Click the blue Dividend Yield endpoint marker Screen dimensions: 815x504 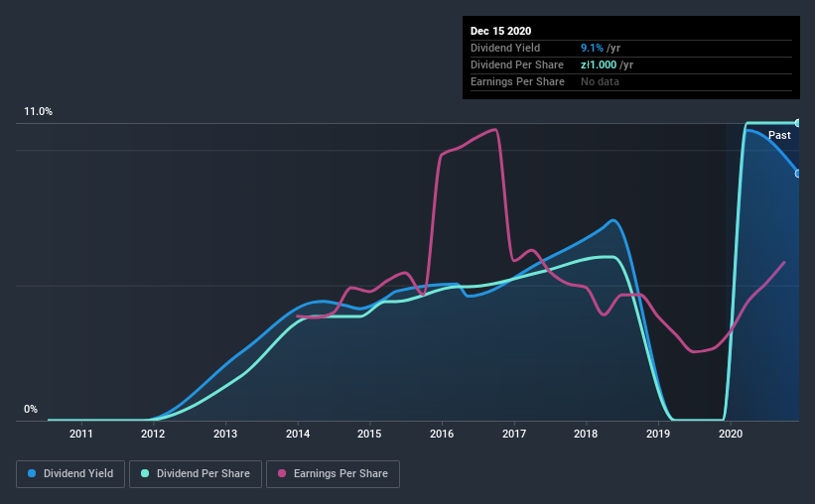(x=798, y=174)
